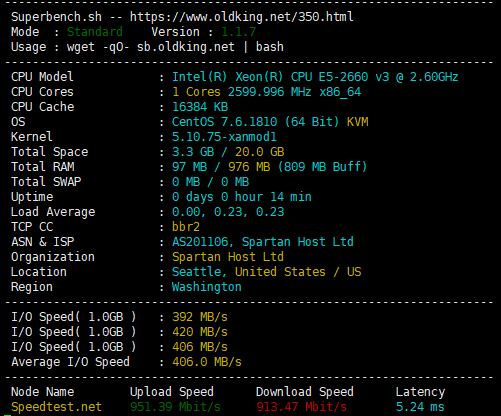Click the Spartan Host Ltd organization value
Screen dimensions: 501x416
click(228, 257)
